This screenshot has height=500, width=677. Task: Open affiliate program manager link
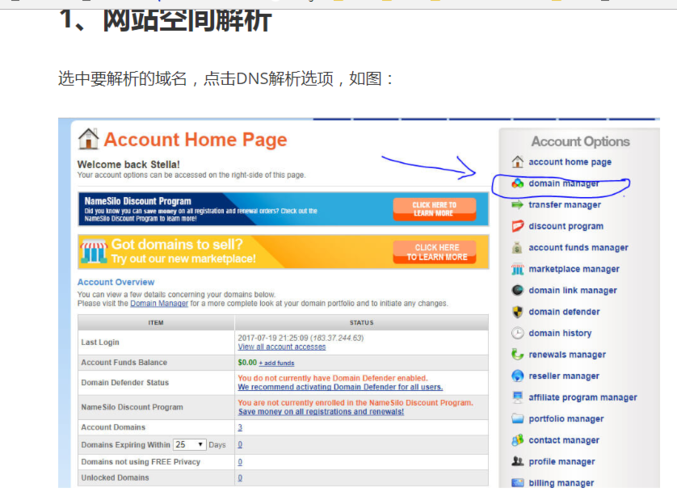(583, 397)
